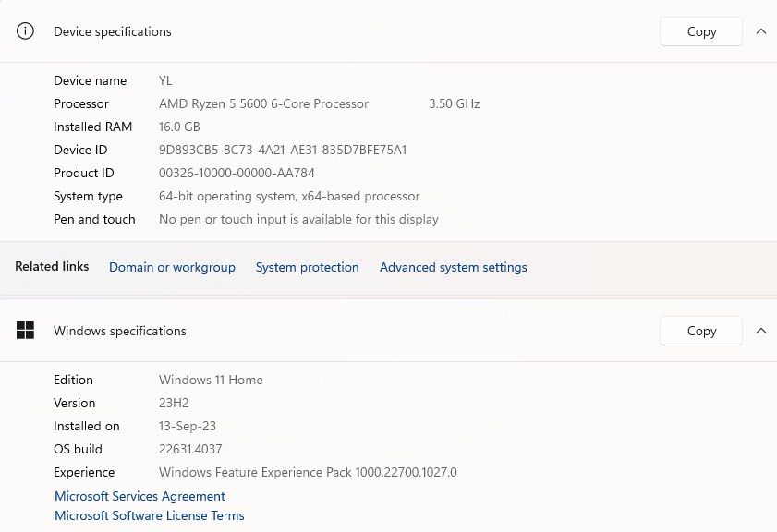Open the Microsoft Software License Terms
777x532 pixels.
point(149,515)
